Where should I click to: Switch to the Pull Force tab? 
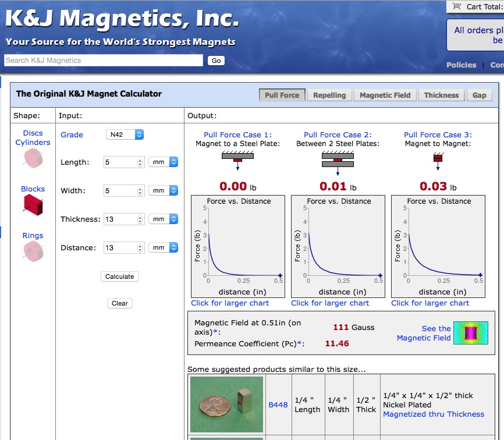282,95
